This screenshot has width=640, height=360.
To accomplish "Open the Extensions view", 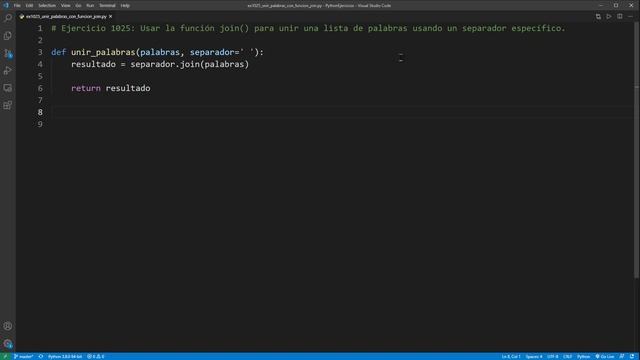I will coord(8,105).
